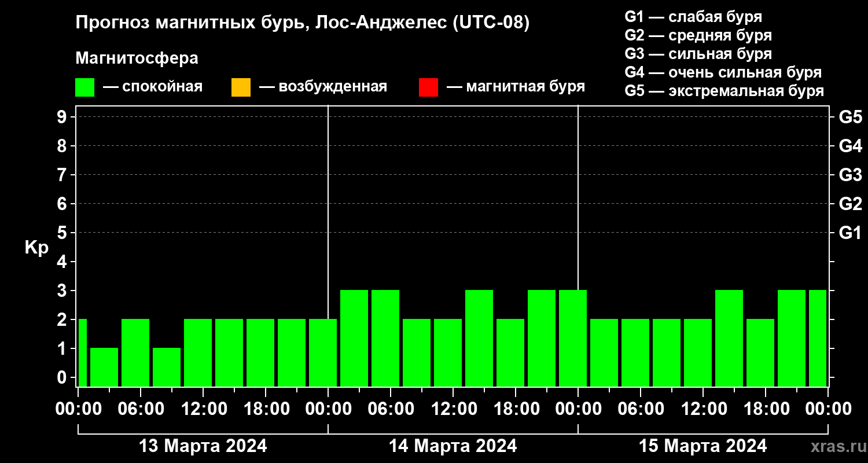The height and width of the screenshot is (463, 868).
Task: Click the green 'спокойная' legend swatch
Action: [84, 87]
